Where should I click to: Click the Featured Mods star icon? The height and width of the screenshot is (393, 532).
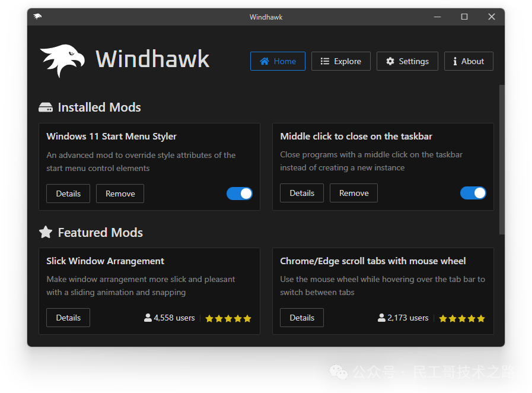click(x=46, y=232)
